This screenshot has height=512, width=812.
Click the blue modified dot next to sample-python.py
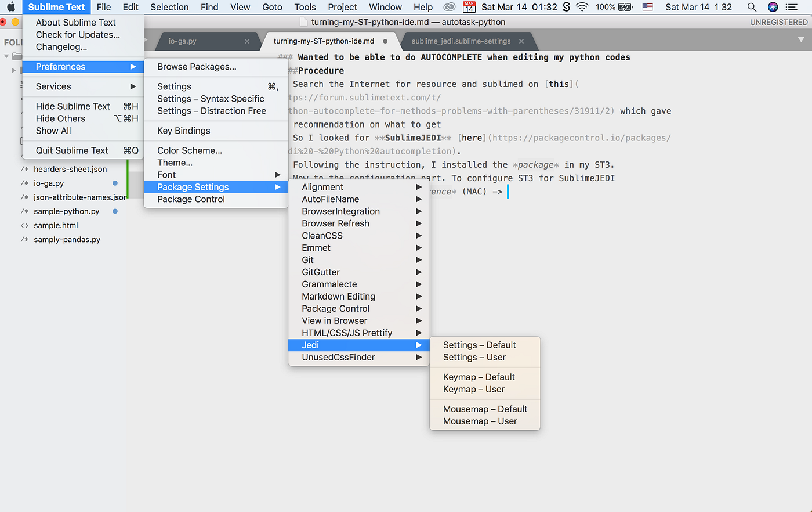click(x=115, y=211)
